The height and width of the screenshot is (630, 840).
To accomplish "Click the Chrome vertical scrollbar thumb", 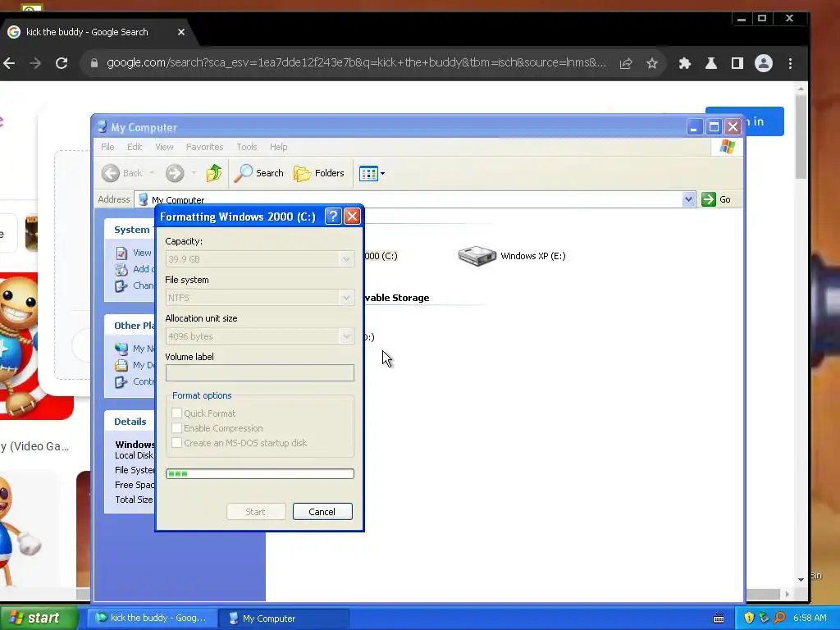I will click(801, 137).
